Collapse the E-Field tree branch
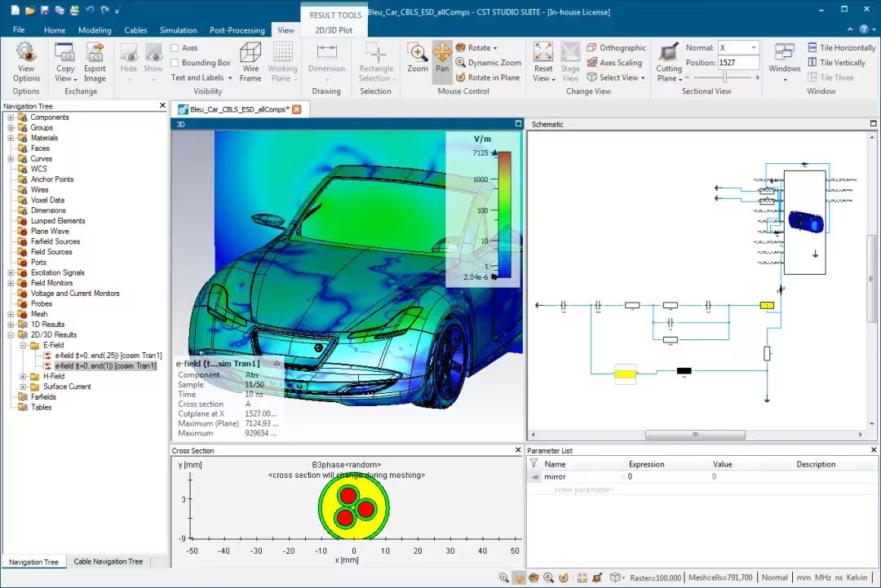The height and width of the screenshot is (588, 881). click(23, 344)
